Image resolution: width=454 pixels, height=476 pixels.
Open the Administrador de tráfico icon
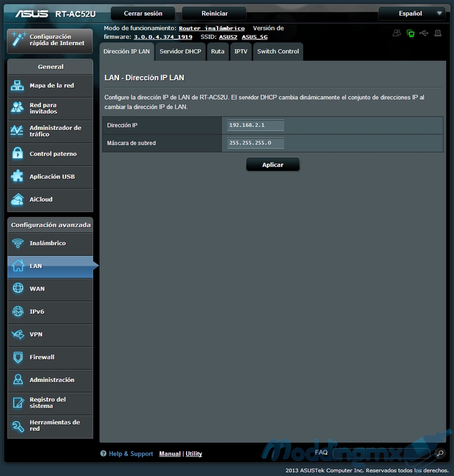click(x=17, y=131)
